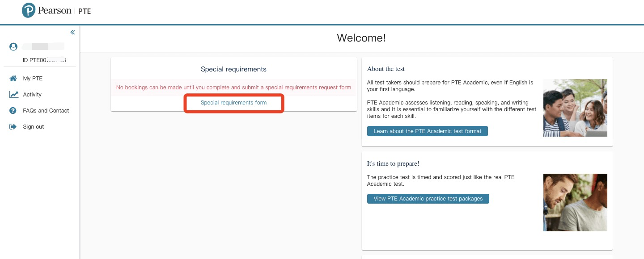Click View PTE Academic practice test packages

tap(428, 199)
